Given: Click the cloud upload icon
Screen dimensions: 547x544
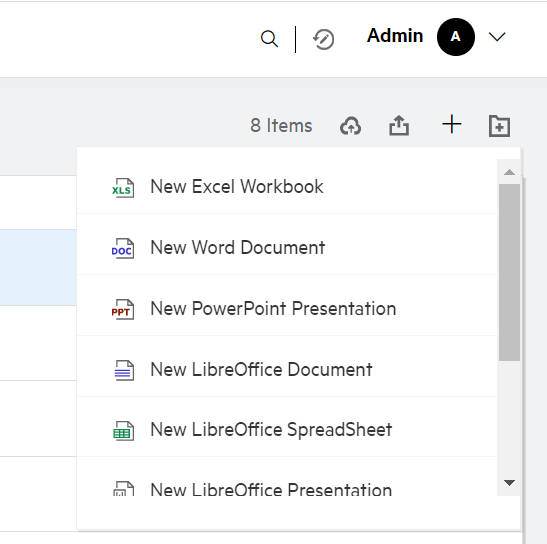Looking at the screenshot, I should 350,126.
